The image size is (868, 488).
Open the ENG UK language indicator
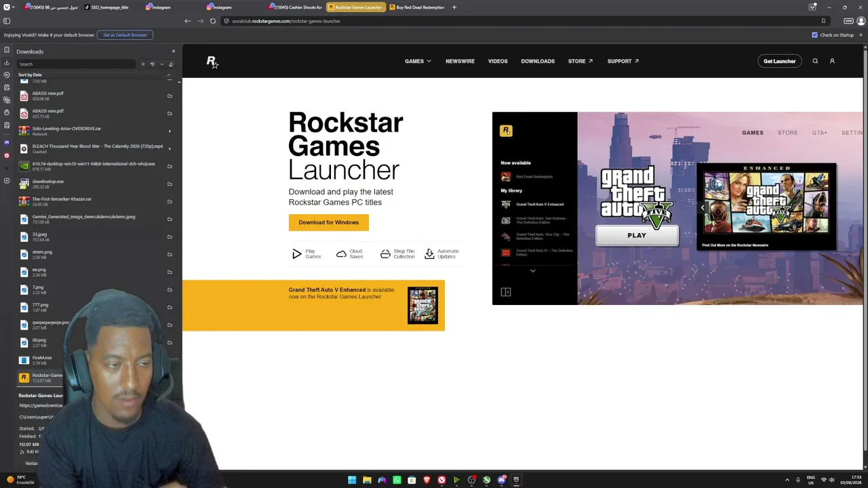click(x=811, y=480)
